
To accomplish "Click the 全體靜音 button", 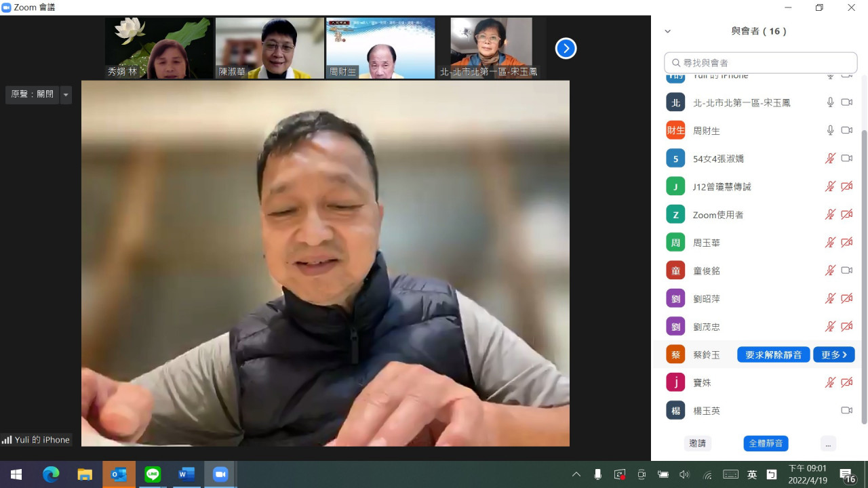I will 766,443.
